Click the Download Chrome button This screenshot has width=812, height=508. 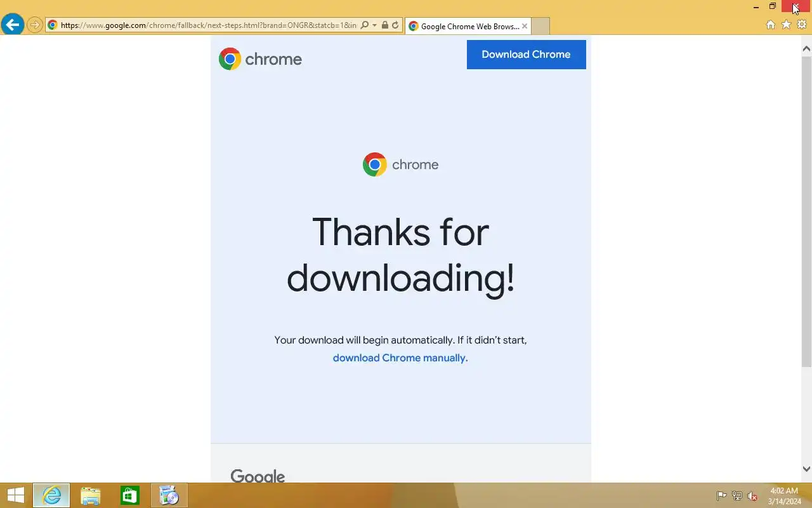(527, 55)
